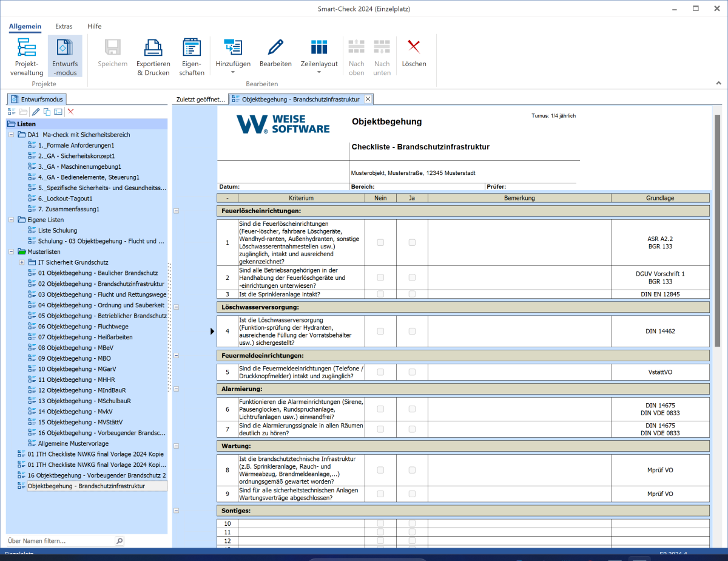728x561 pixels.
Task: Open the Hilfe ribbon tab
Action: [x=95, y=26]
